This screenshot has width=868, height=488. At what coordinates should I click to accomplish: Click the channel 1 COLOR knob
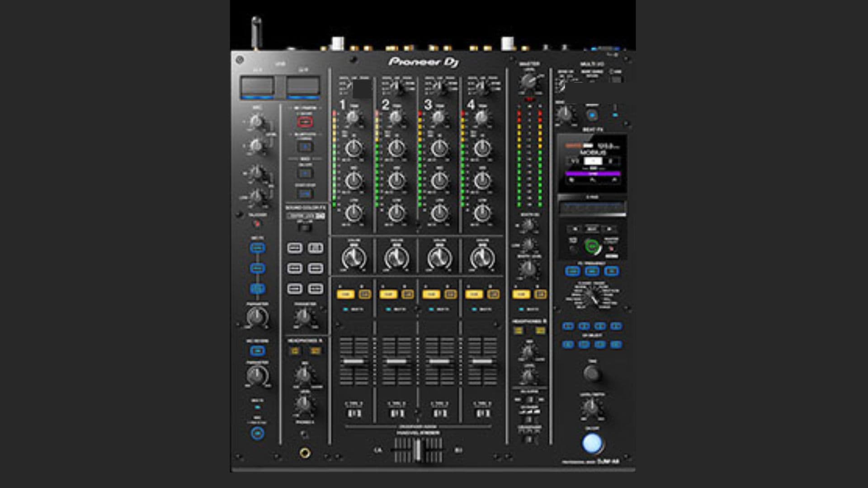pyautogui.click(x=354, y=258)
